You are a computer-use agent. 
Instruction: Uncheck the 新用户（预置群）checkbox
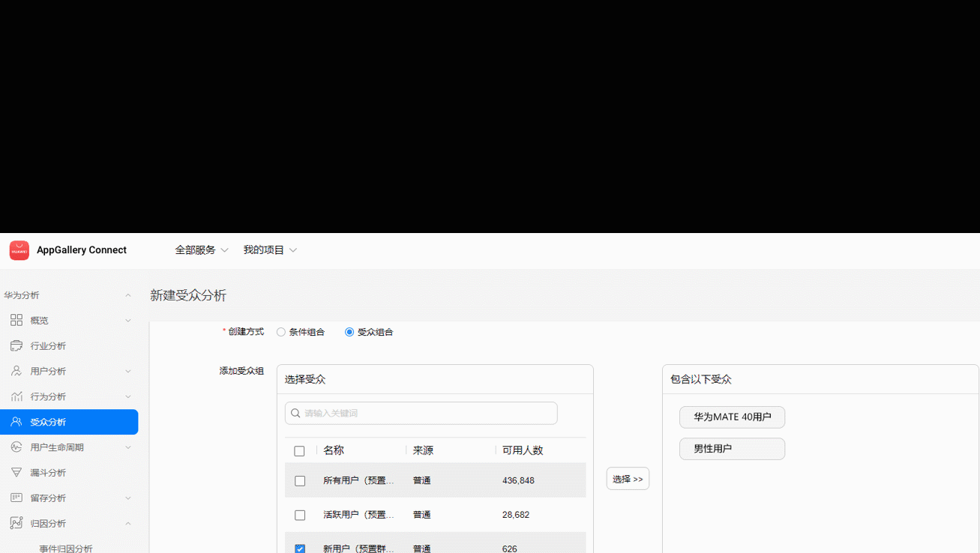pos(300,548)
